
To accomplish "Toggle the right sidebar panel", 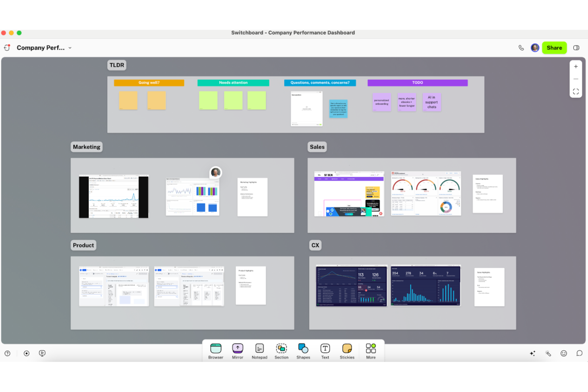I will 576,48.
